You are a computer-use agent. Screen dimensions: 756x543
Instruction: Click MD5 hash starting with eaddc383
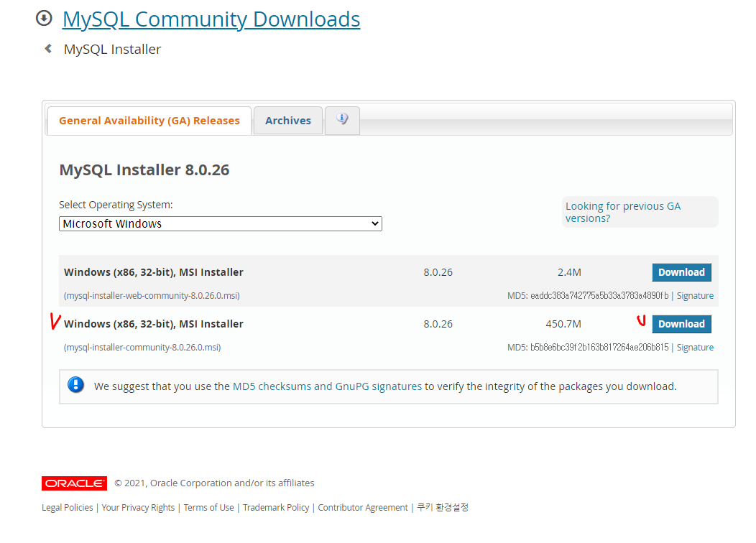(599, 296)
